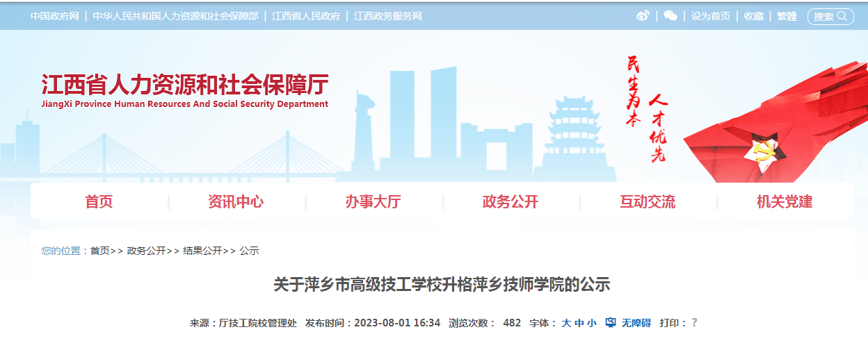Screen dimensions: 868x341
Task: Set font size to 中
Action: point(579,323)
